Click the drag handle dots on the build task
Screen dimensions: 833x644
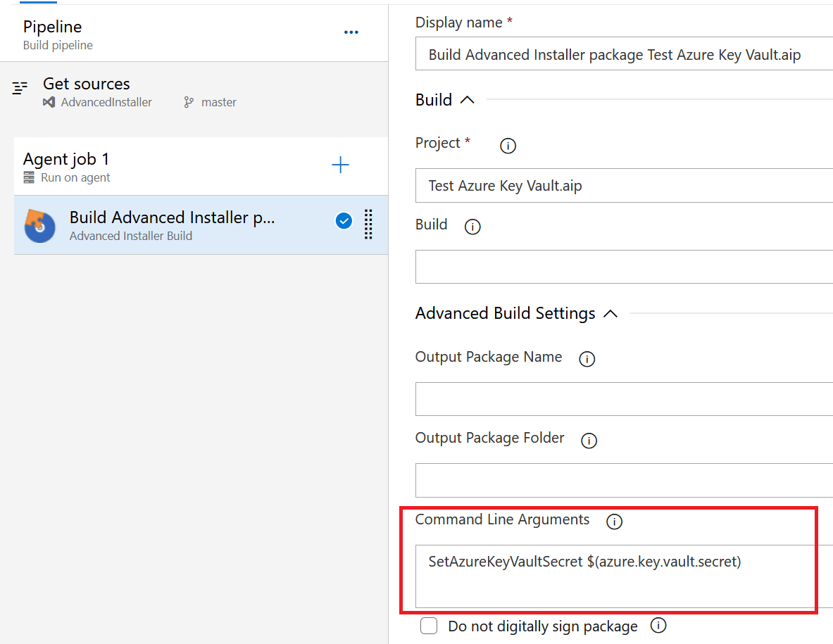point(368,224)
